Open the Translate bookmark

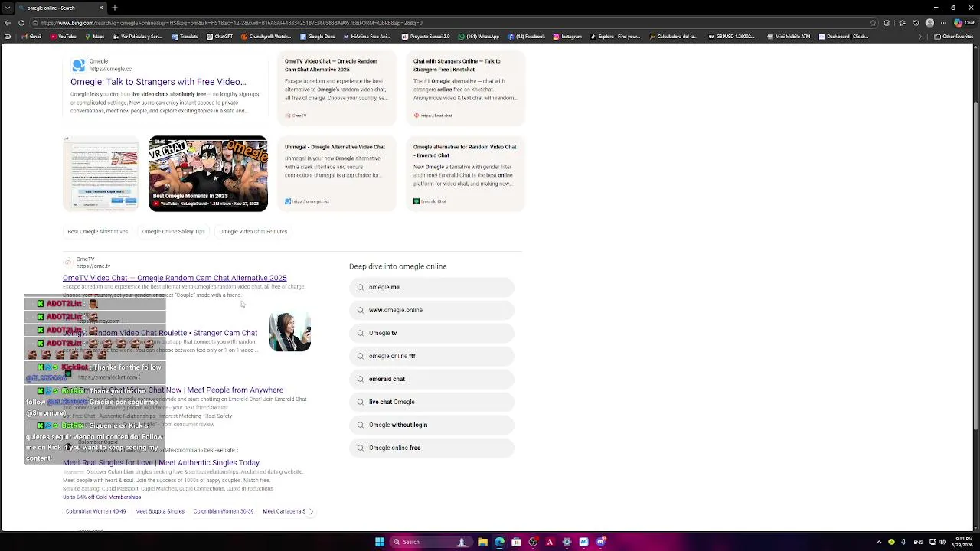[184, 37]
